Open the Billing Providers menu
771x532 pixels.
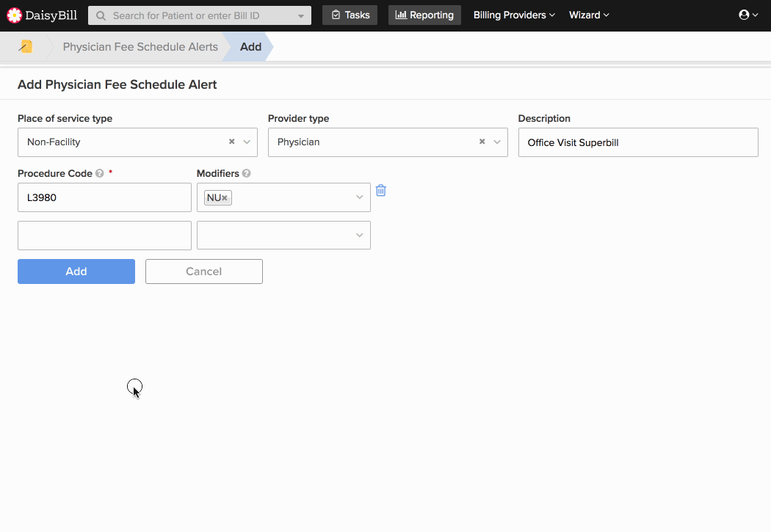(x=514, y=15)
